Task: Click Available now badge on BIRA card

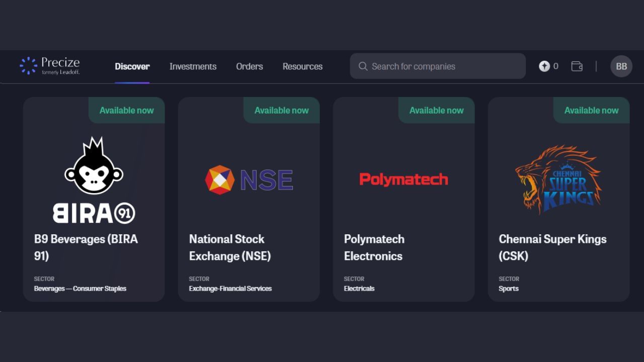Action: 126,111
